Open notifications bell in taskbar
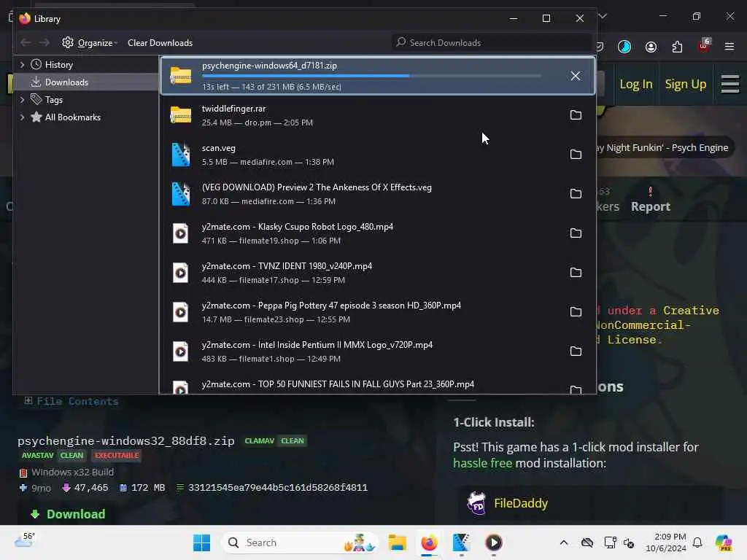747x560 pixels. pyautogui.click(x=697, y=542)
